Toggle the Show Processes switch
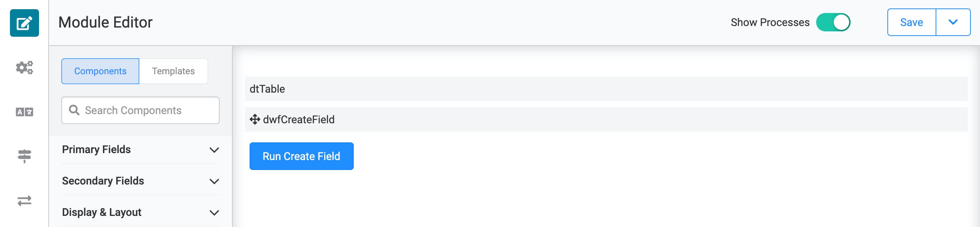Viewport: 980px width, 227px height. (833, 22)
